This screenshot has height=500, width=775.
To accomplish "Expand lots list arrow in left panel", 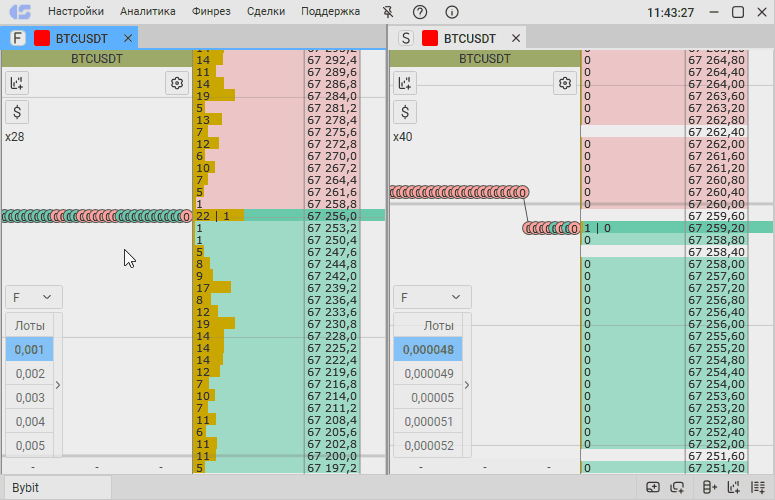I will [x=58, y=385].
